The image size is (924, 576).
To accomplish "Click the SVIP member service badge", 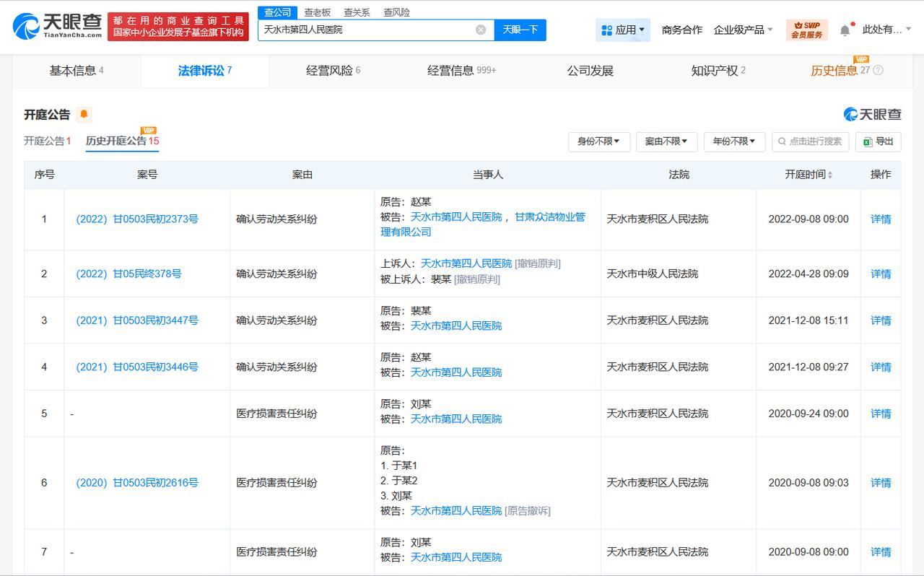I will coord(806,30).
